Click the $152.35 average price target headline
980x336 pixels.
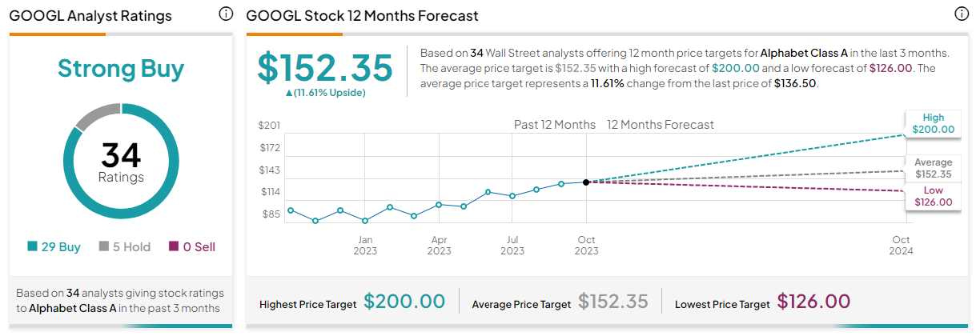click(x=325, y=67)
